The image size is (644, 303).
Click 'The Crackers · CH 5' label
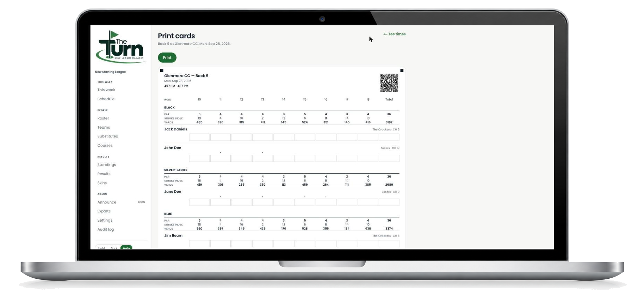point(386,130)
